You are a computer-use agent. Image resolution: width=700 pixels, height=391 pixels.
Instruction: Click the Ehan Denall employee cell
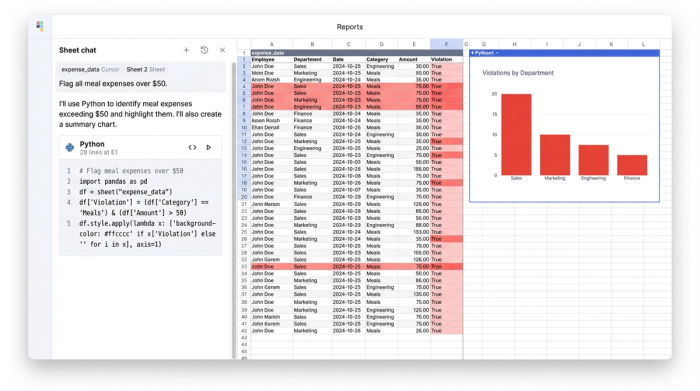[x=271, y=127]
